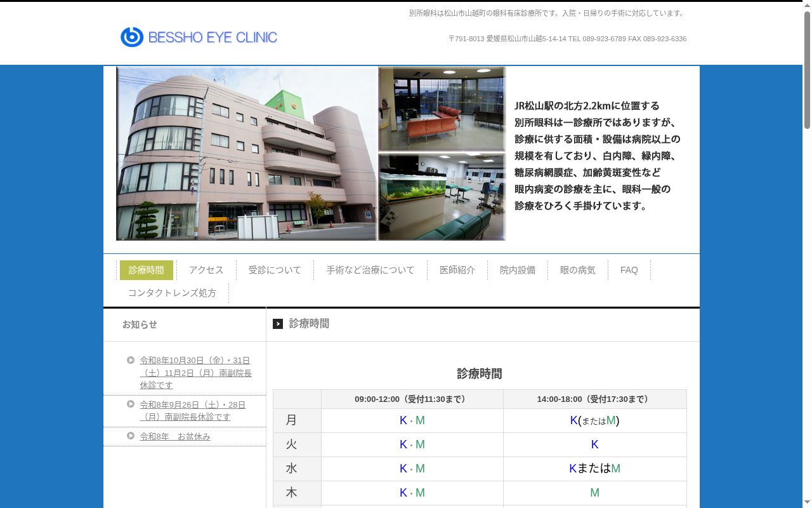Viewport: 812px width, 508px height.
Task: Click the お知らせ sidebar heading
Action: click(140, 324)
